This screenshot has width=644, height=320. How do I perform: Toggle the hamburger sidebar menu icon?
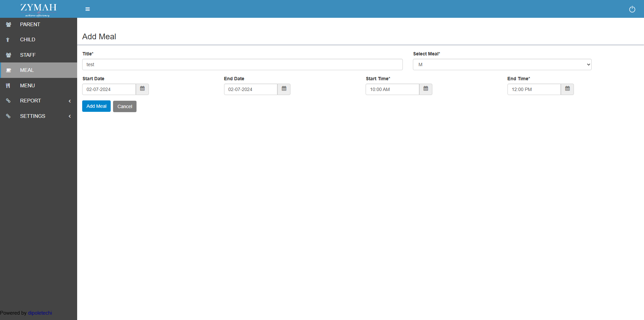coord(88,9)
